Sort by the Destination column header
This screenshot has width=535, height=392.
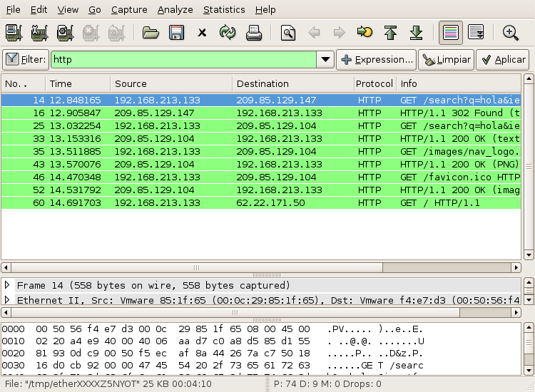click(x=293, y=84)
